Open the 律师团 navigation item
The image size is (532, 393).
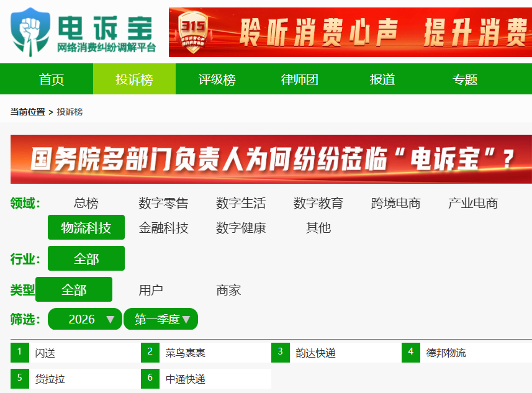[x=299, y=79]
